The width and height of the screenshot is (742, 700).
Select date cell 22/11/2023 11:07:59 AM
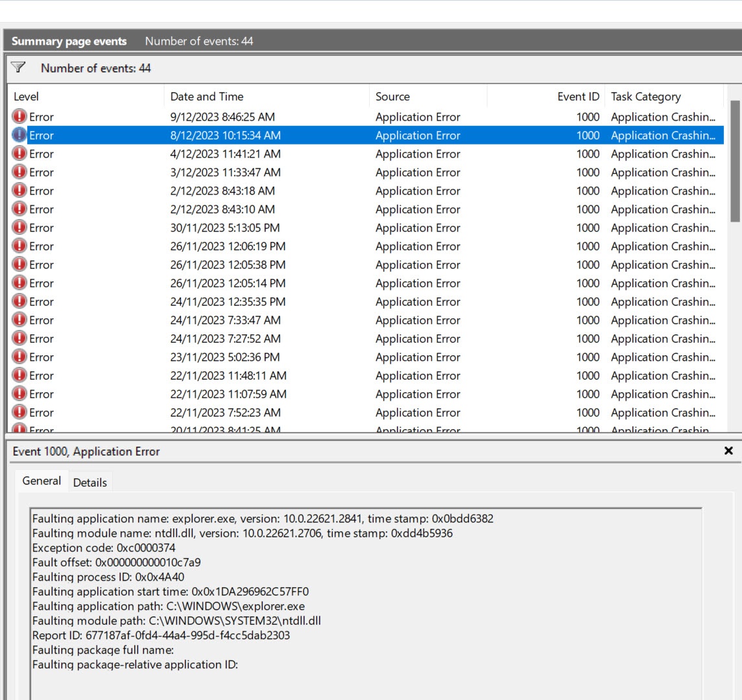[228, 393]
